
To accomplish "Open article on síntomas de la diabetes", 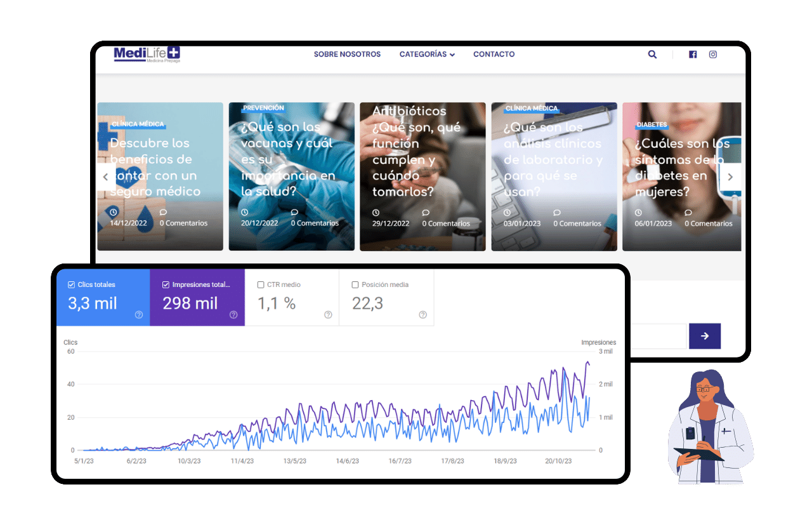I will (x=683, y=167).
